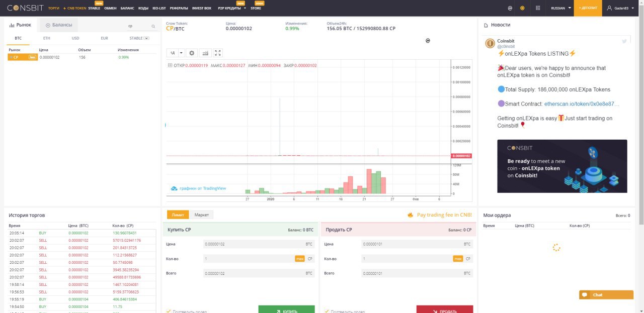Open the chart interval 1Д dropdown arrow

click(181, 53)
